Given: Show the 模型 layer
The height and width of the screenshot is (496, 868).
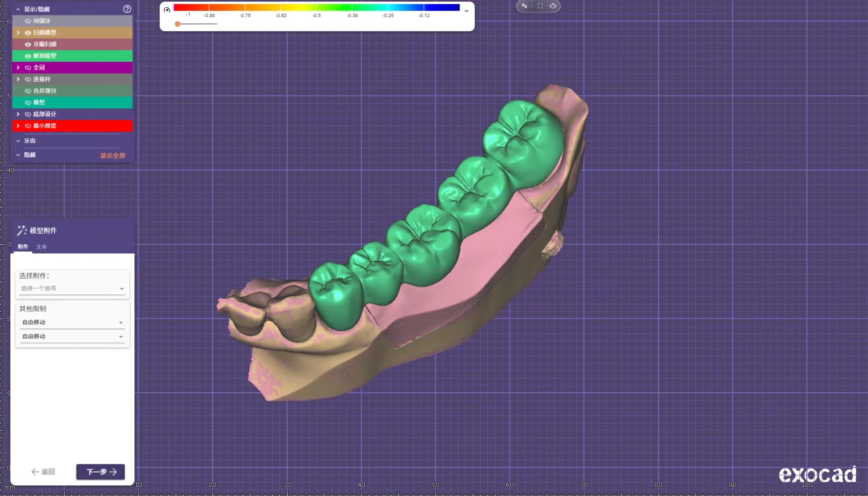Looking at the screenshot, I should [x=28, y=103].
